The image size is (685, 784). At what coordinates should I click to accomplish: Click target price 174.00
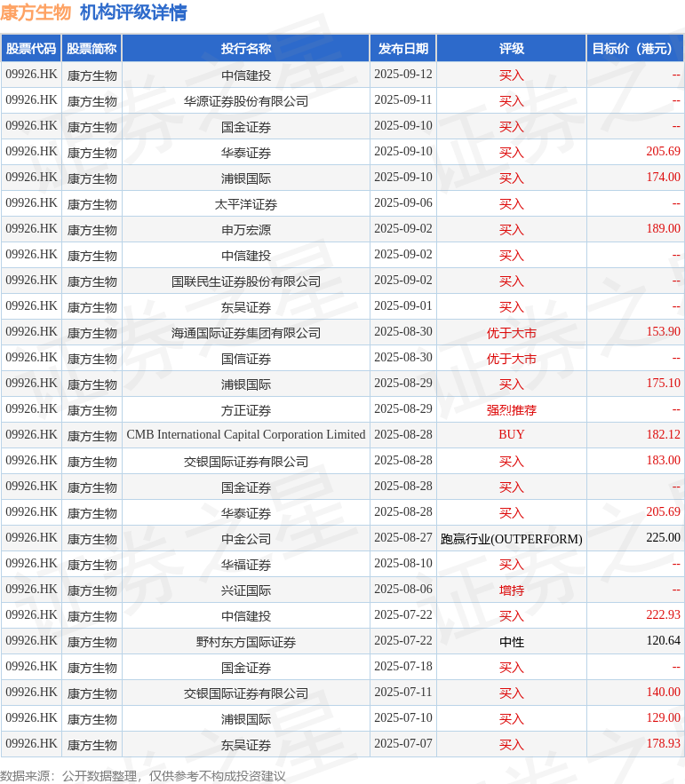click(663, 177)
